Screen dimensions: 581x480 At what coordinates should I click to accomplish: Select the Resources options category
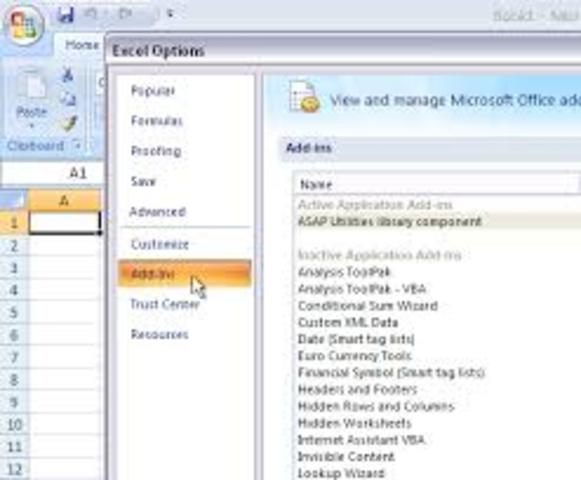(x=160, y=334)
